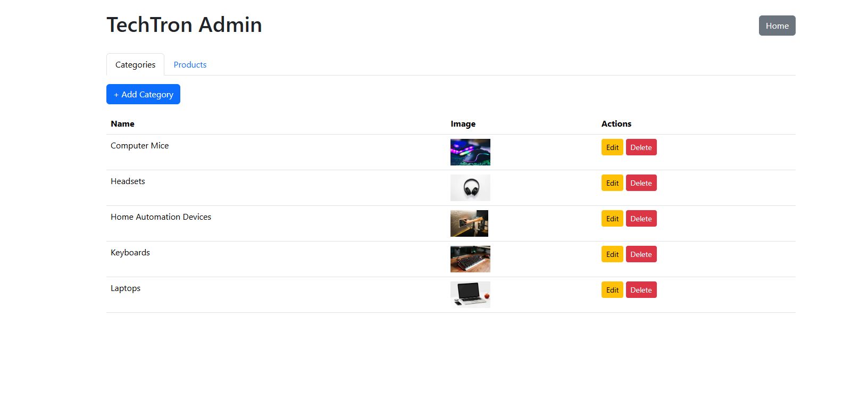Click the TechTron Admin heading
Image resolution: width=868 pixels, height=399 pixels.
pyautogui.click(x=184, y=25)
